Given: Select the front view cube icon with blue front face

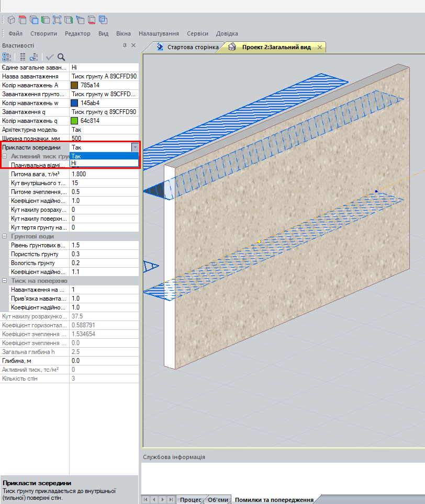Looking at the screenshot, I should 34,20.
